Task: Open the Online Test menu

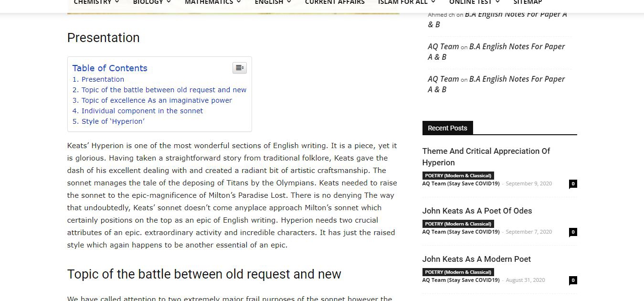Action: pos(474,2)
